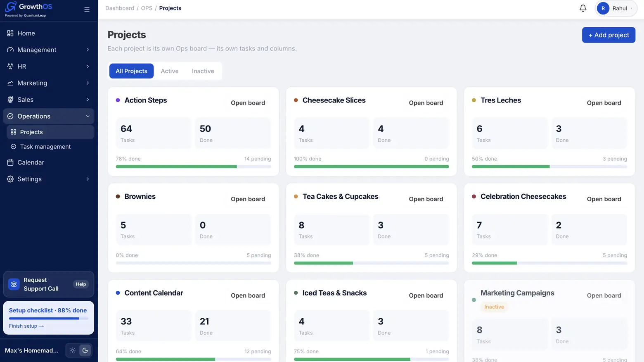Open board for Tres Leches
644x362 pixels.
(604, 103)
